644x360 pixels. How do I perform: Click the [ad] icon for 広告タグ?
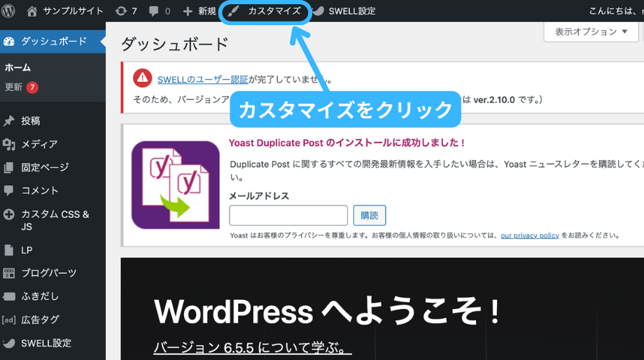click(x=8, y=320)
